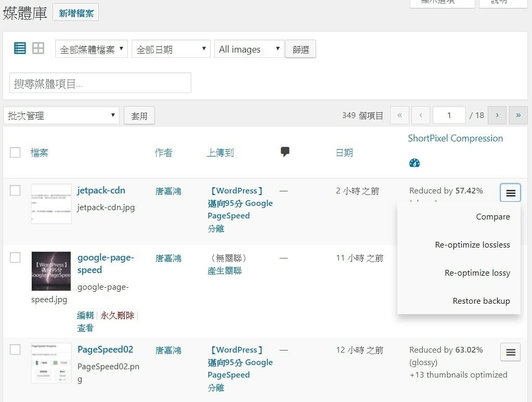Open hamburger menu for PageSpeed02 row
Screen dimensions: 532x402
[x=510, y=352]
